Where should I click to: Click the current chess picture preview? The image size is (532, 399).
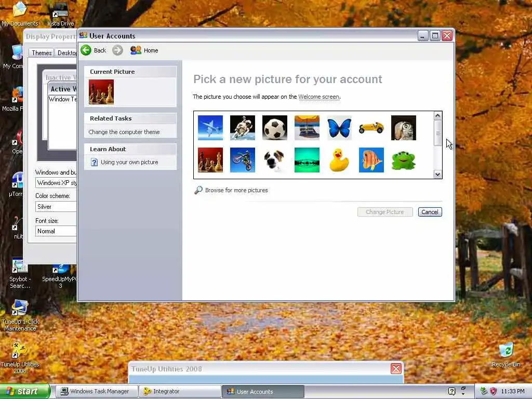coord(101,92)
